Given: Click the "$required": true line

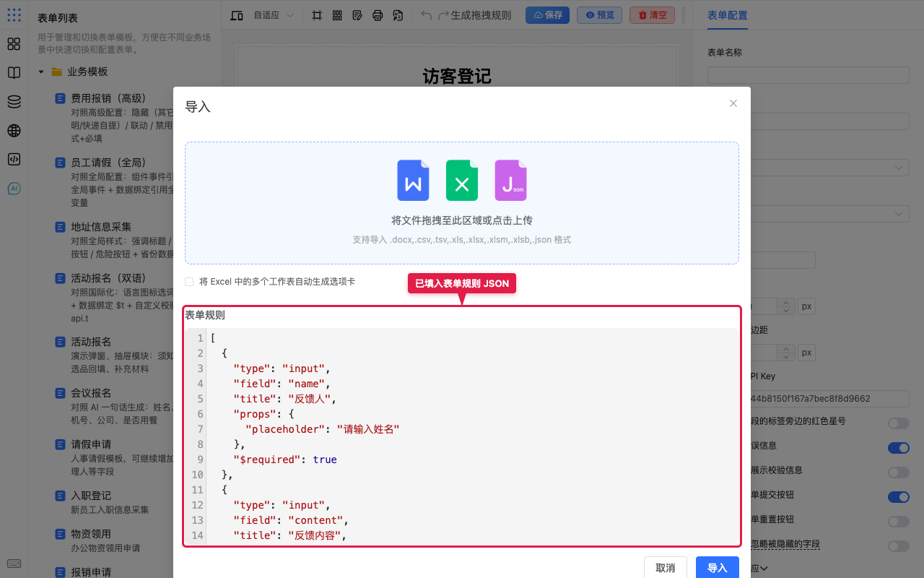Looking at the screenshot, I should tap(285, 460).
